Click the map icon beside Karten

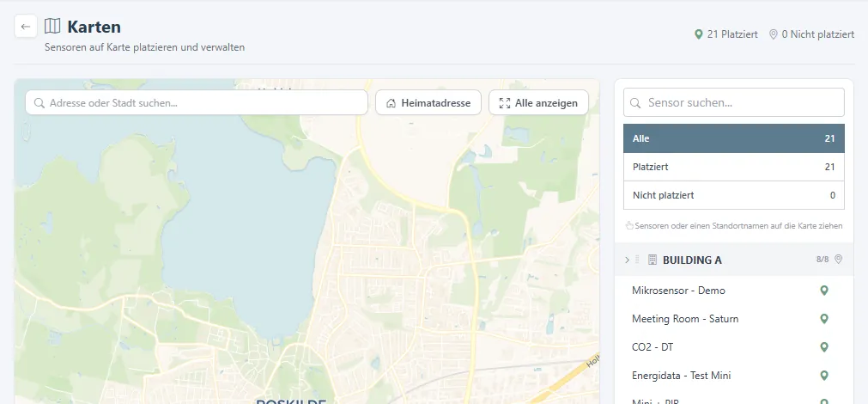[x=52, y=26]
